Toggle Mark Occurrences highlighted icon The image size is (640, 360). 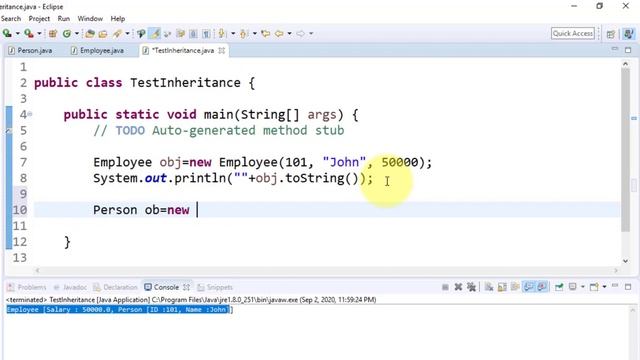[x=155, y=33]
